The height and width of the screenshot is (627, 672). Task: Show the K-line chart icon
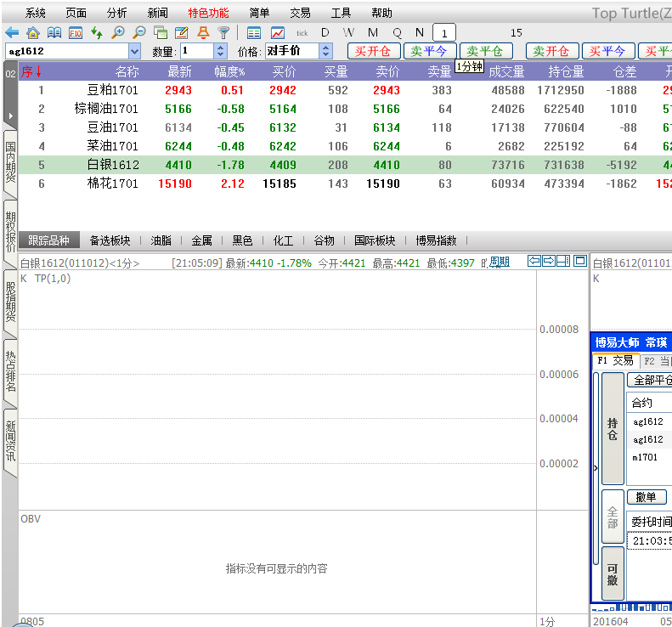(x=277, y=32)
